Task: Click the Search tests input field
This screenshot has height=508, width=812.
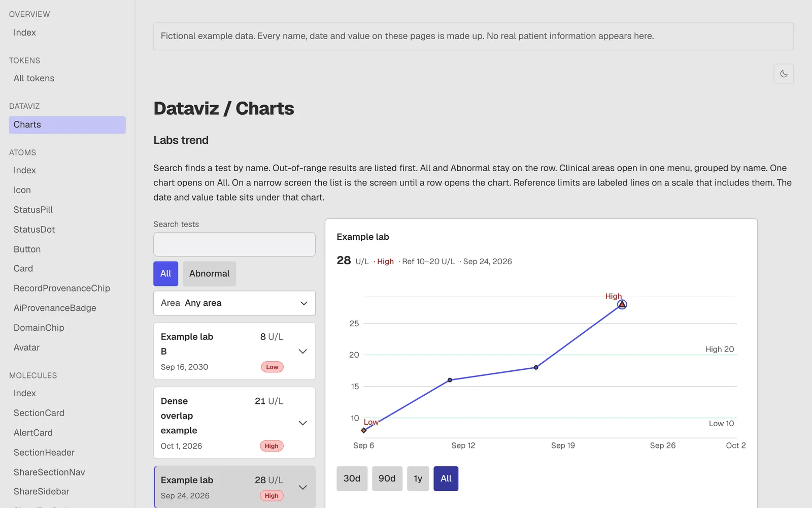Action: (x=234, y=244)
